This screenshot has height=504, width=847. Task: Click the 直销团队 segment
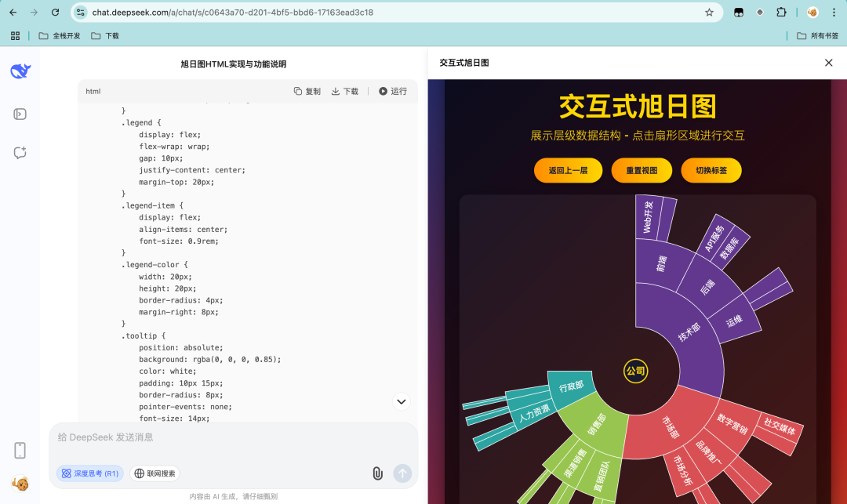[602, 476]
